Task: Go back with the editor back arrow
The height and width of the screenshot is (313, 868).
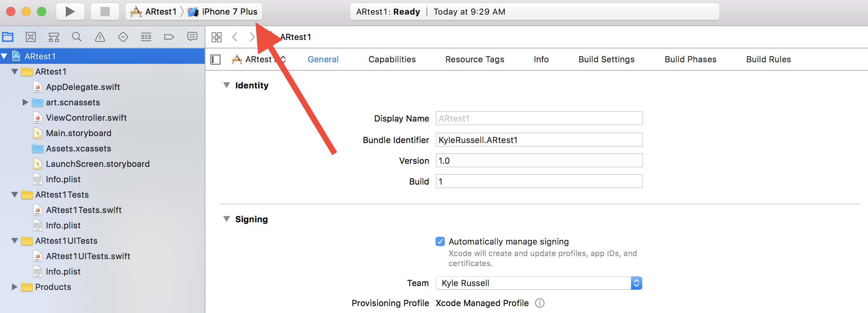Action: click(x=235, y=37)
